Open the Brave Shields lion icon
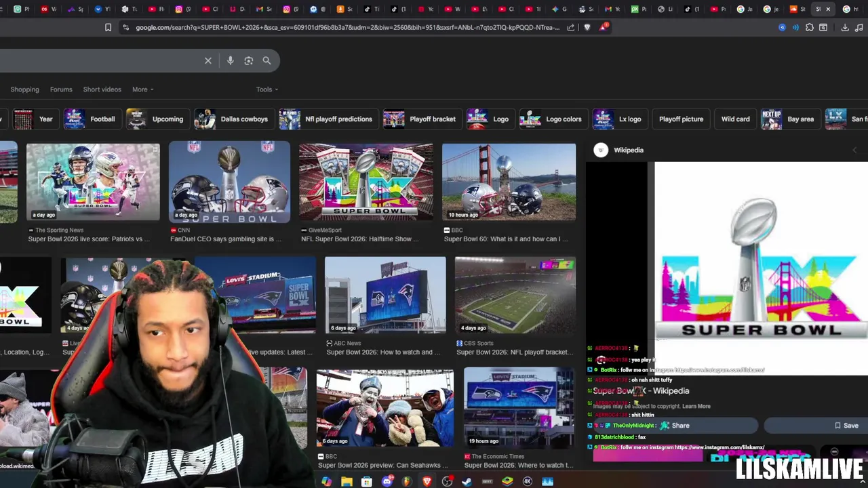The height and width of the screenshot is (488, 868). 587,28
